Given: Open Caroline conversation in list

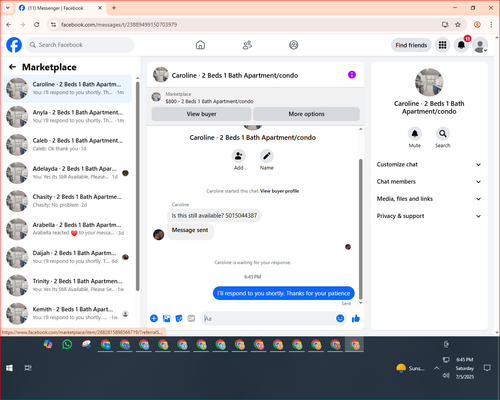Looking at the screenshot, I should click(67, 88).
